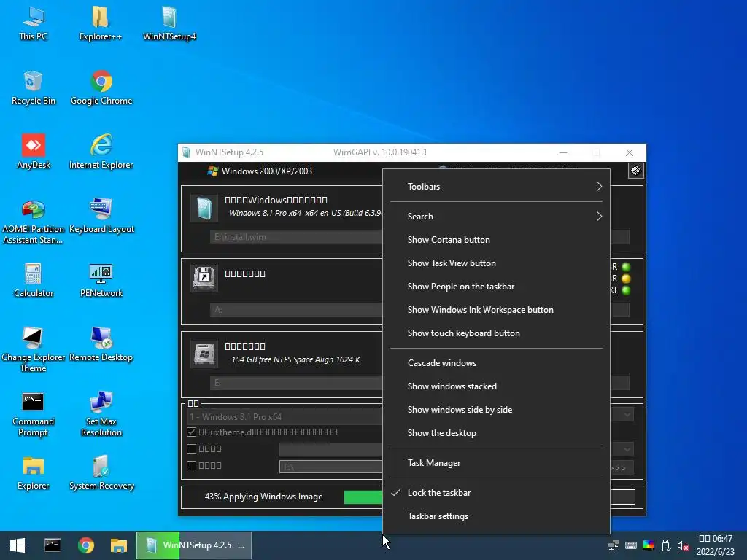Expand the Toolbars submenu
747x560 pixels.
pos(496,187)
